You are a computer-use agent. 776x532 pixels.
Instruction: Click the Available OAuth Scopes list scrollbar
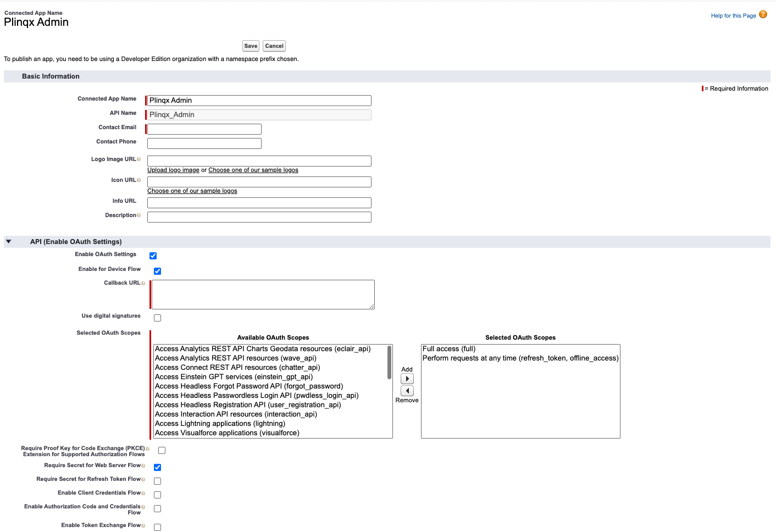[390, 363]
